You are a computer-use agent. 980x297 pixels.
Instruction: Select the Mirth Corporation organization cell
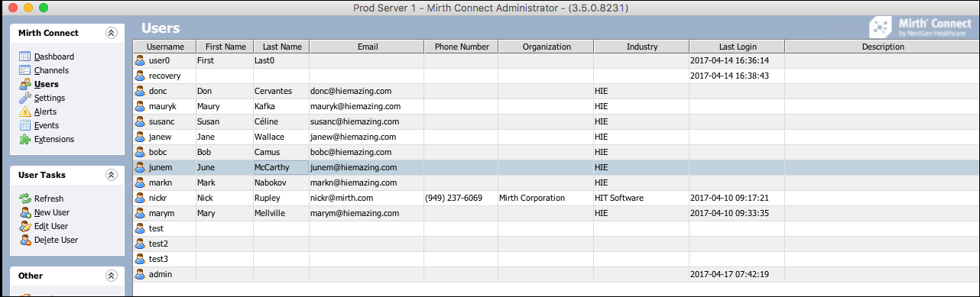(547, 198)
